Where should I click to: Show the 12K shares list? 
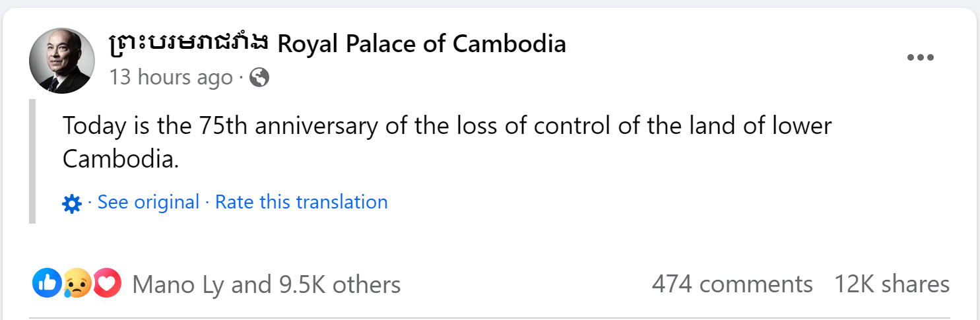[x=892, y=284]
